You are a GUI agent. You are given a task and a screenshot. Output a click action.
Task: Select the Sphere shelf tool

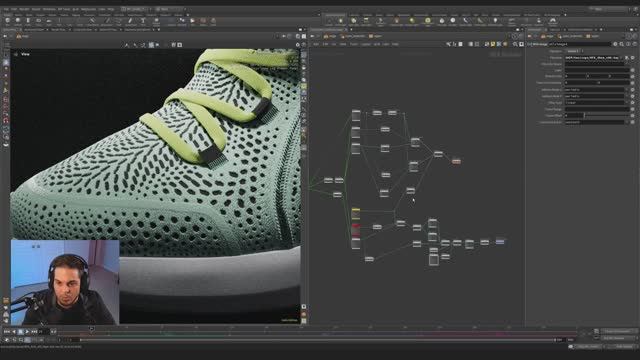point(18,22)
